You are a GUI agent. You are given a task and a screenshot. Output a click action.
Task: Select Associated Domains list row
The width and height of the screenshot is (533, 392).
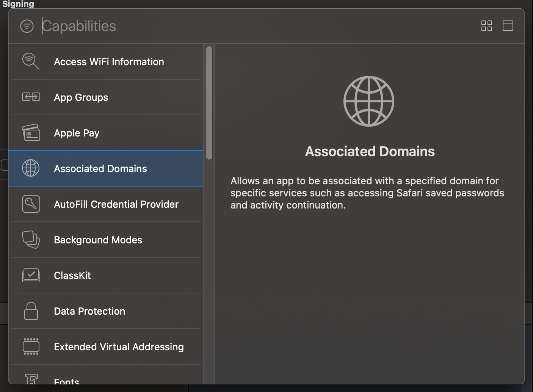[106, 168]
